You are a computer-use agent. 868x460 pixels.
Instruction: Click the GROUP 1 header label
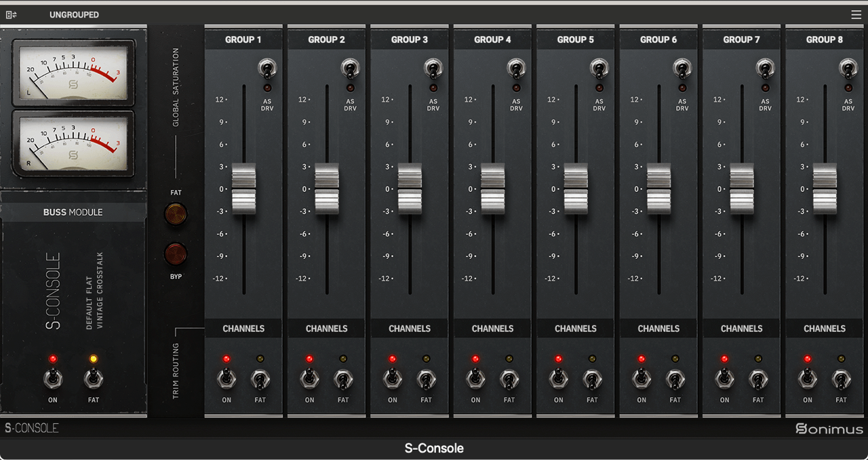(243, 39)
